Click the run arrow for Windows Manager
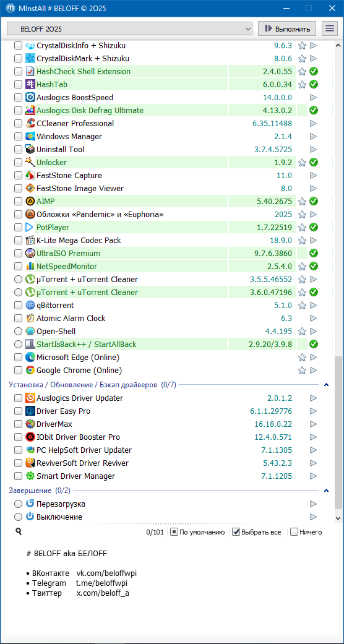Viewport: 344px width, 644px height. pyautogui.click(x=314, y=136)
